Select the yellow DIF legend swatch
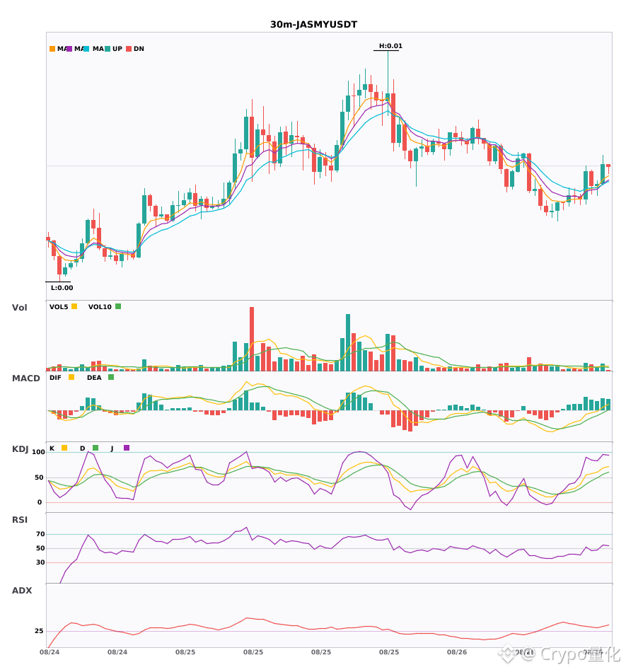 tap(71, 377)
